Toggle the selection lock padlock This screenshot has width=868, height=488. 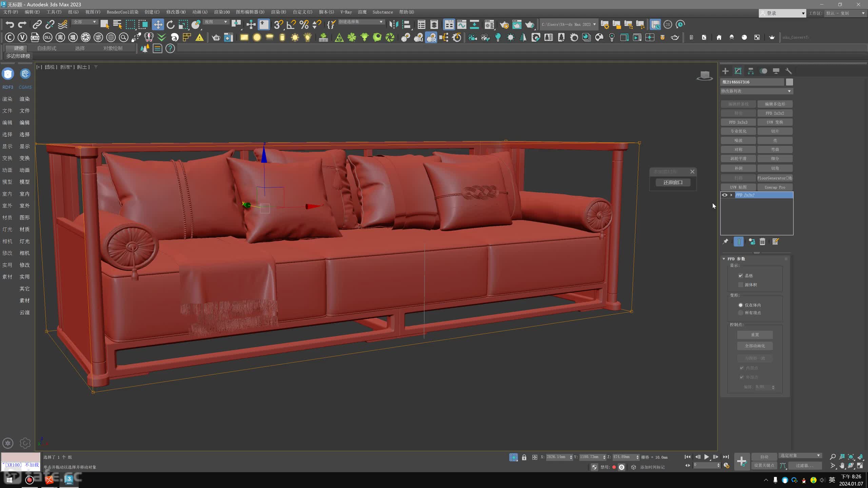click(x=524, y=457)
